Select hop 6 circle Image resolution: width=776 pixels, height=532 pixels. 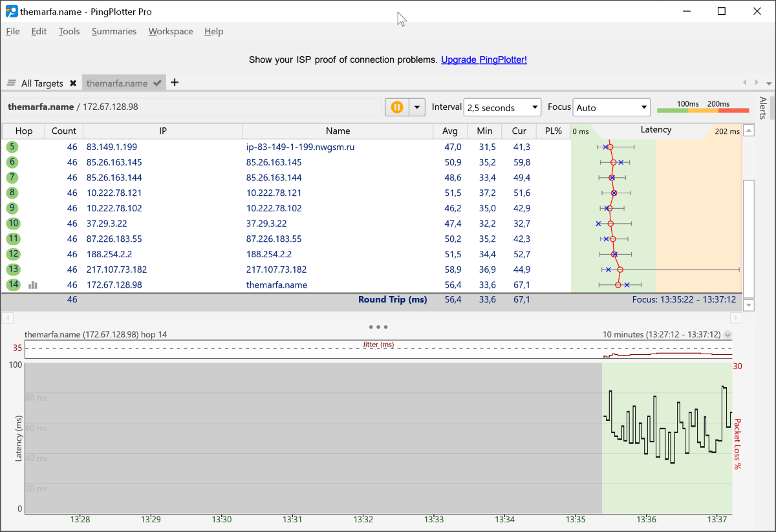pos(12,162)
